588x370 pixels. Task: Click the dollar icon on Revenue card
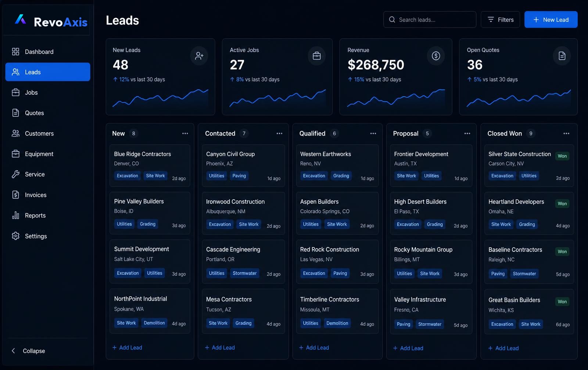436,56
